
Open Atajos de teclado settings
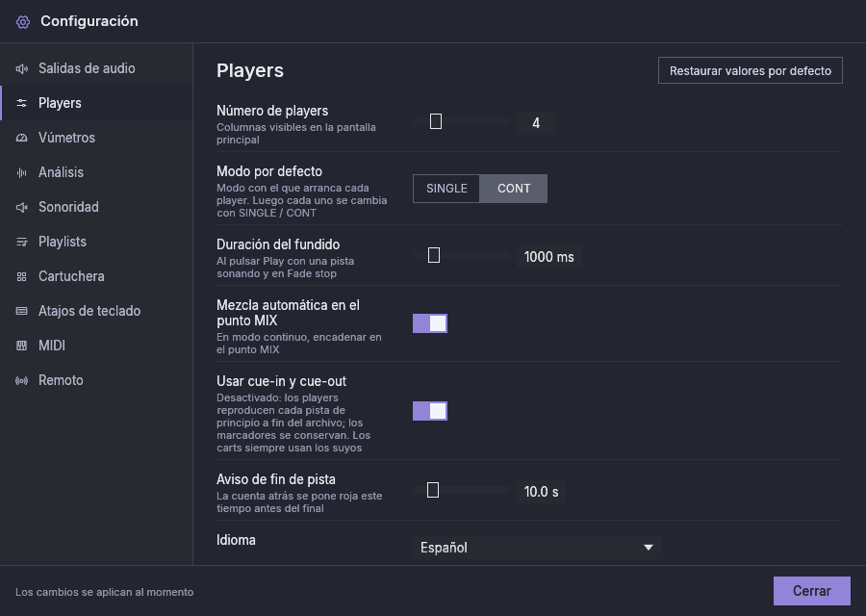pyautogui.click(x=96, y=311)
